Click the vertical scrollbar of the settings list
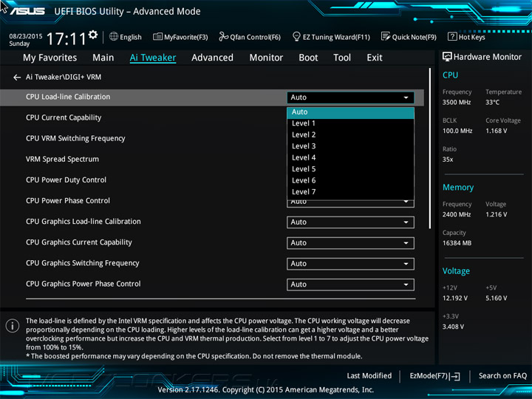532x399 pixels. click(430, 148)
